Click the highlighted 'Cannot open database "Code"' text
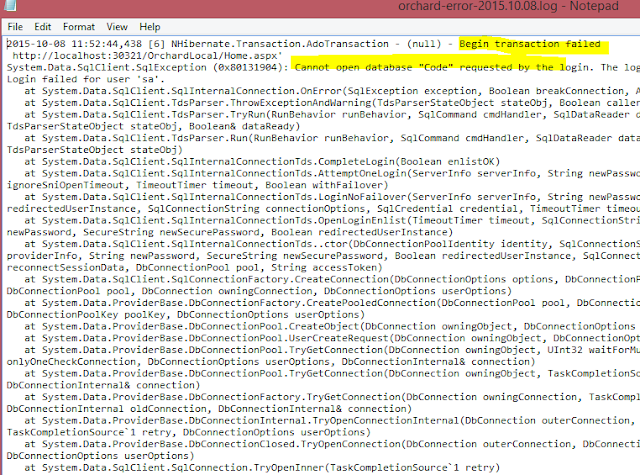The height and width of the screenshot is (475, 640). click(374, 67)
